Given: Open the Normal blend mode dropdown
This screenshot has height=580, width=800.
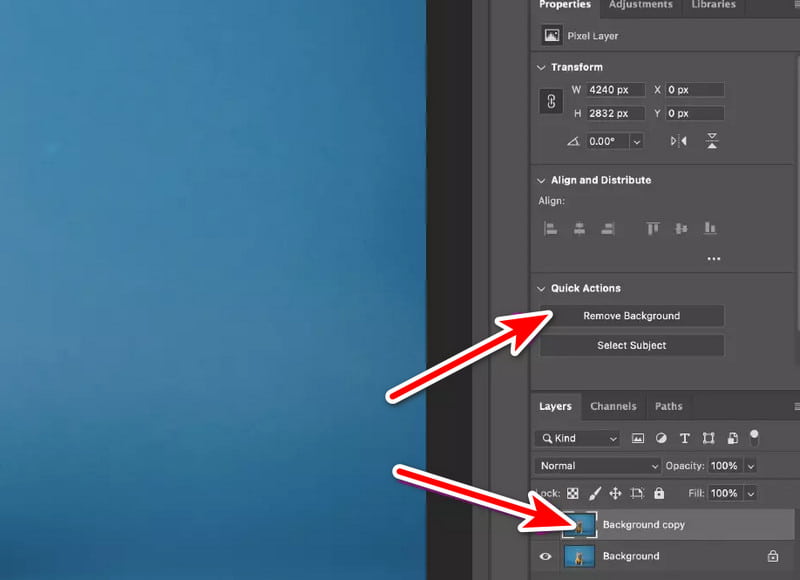Looking at the screenshot, I should 598,466.
